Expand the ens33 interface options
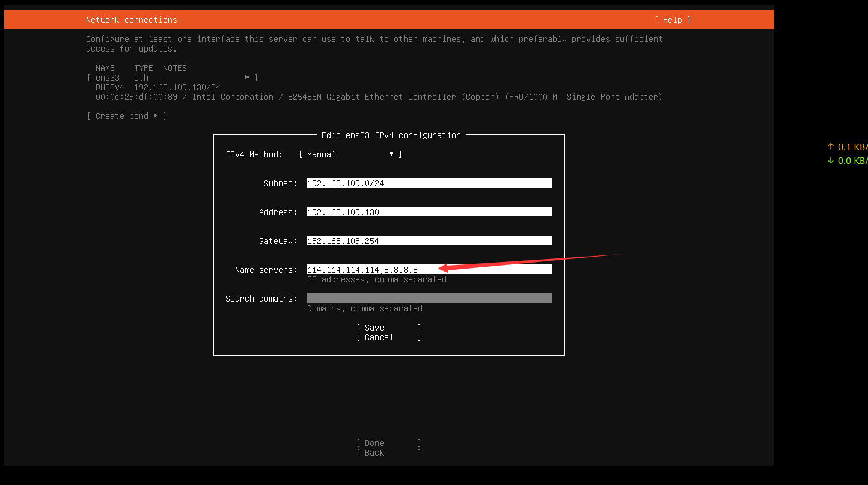Screen dimensions: 868x485 point(173,78)
